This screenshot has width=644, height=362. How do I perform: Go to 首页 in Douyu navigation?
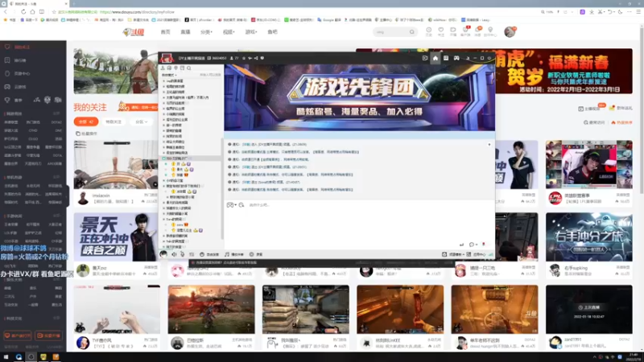tap(165, 32)
